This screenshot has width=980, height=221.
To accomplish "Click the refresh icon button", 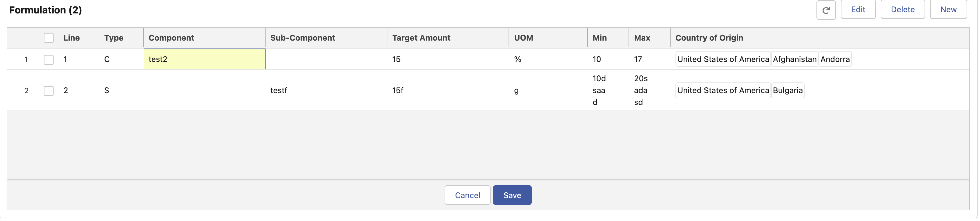I will 826,10.
